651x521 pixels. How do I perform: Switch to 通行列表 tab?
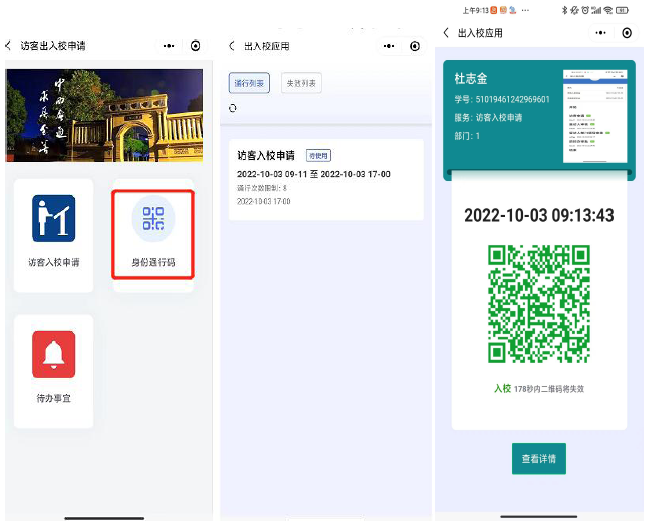coord(248,83)
